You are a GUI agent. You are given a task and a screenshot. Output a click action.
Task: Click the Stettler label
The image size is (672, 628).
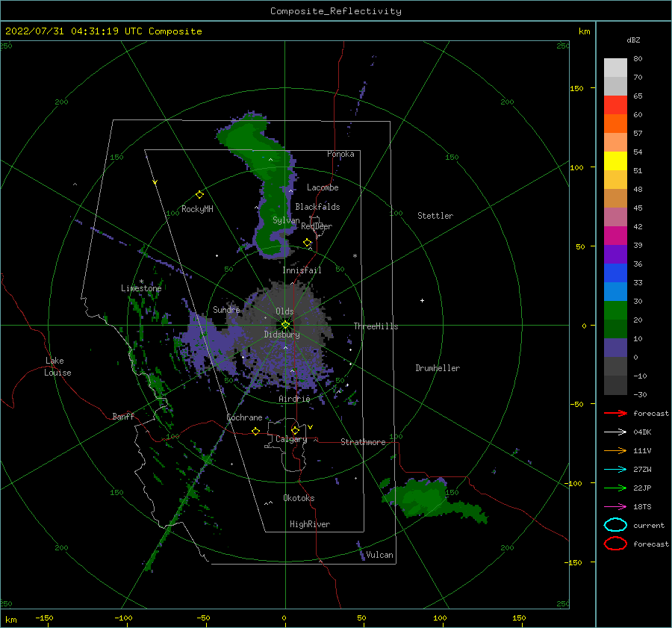tap(435, 216)
